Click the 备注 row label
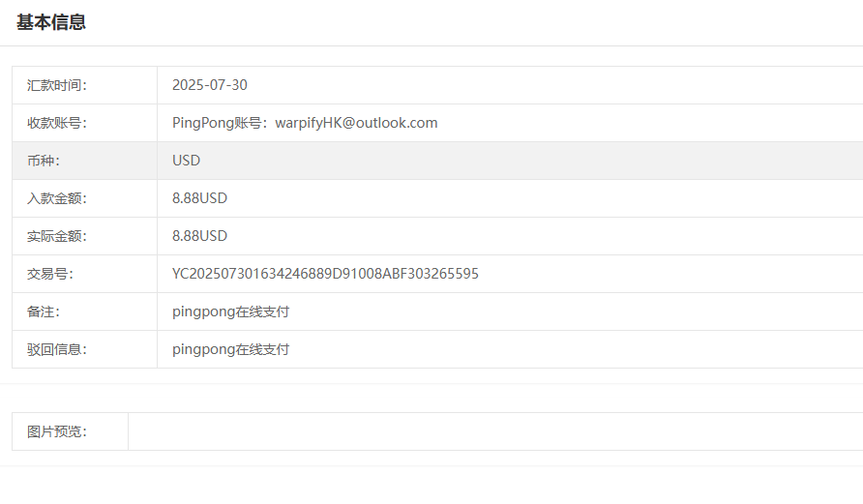863x504 pixels. [x=44, y=311]
